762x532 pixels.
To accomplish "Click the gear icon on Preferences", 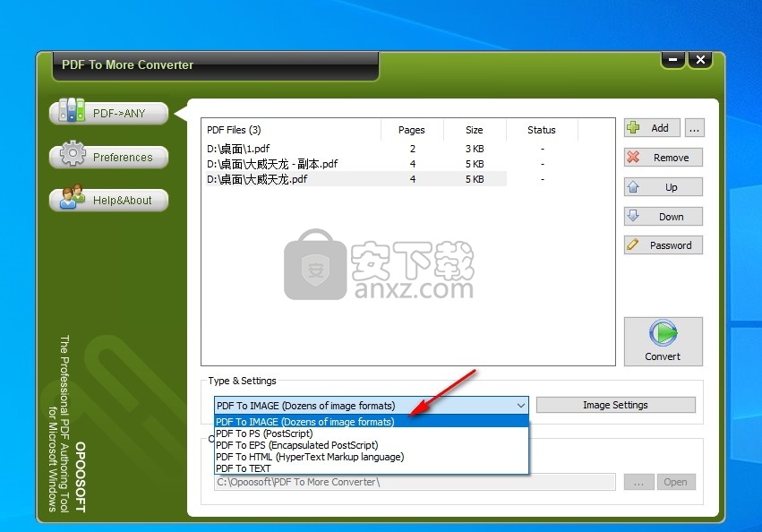I will tap(73, 153).
